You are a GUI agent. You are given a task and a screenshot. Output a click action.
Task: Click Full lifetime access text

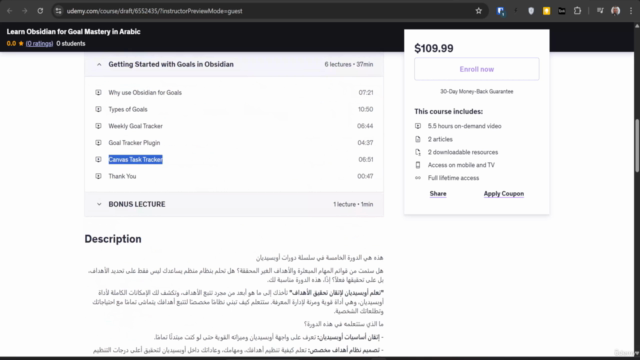(x=453, y=178)
